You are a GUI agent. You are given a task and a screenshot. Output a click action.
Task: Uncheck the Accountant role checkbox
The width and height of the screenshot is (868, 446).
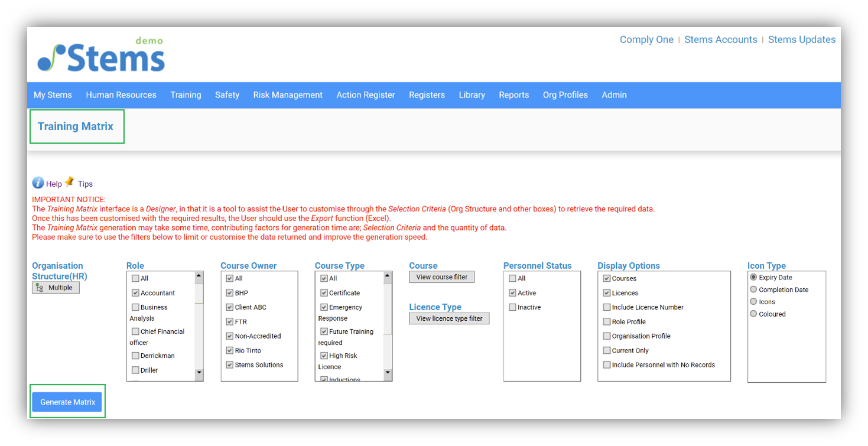coord(135,293)
